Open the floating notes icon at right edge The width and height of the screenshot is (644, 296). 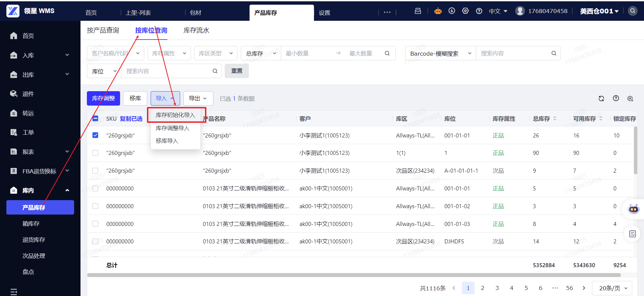click(633, 234)
